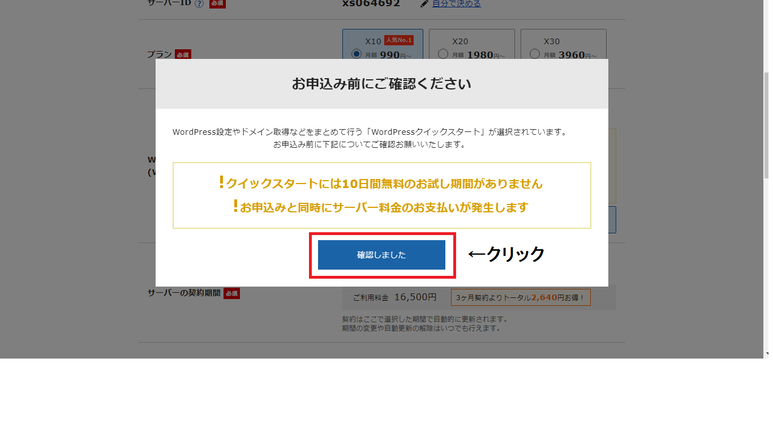Click the 期間の変更や自動更新の解除 note text
Image resolution: width=773 pixels, height=435 pixels.
pyautogui.click(x=422, y=328)
